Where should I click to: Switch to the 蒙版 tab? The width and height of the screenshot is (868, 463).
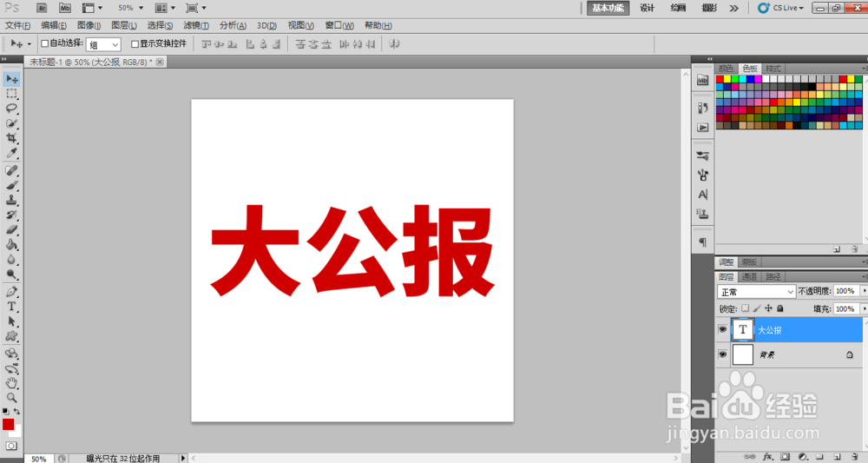coord(749,262)
